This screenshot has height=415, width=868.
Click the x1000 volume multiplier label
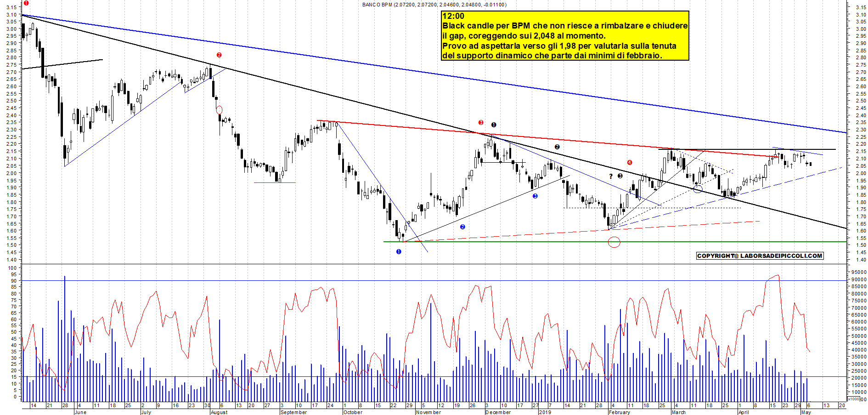coord(853,399)
